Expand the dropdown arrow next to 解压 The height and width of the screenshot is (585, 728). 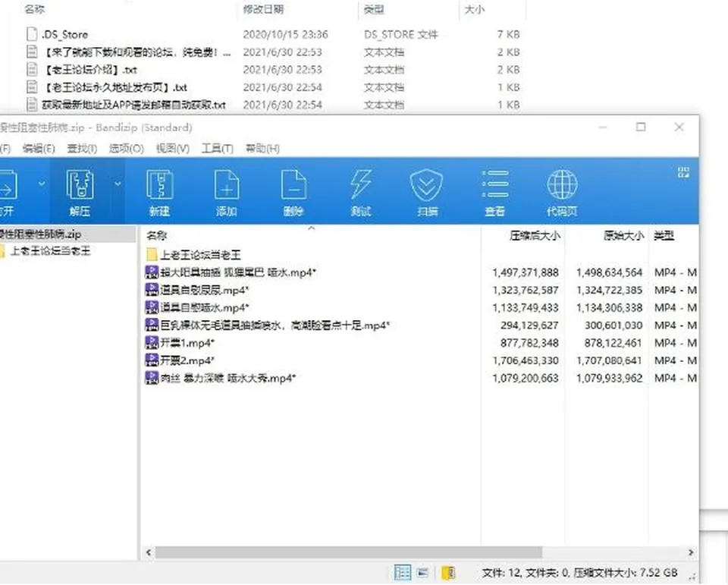tap(118, 184)
